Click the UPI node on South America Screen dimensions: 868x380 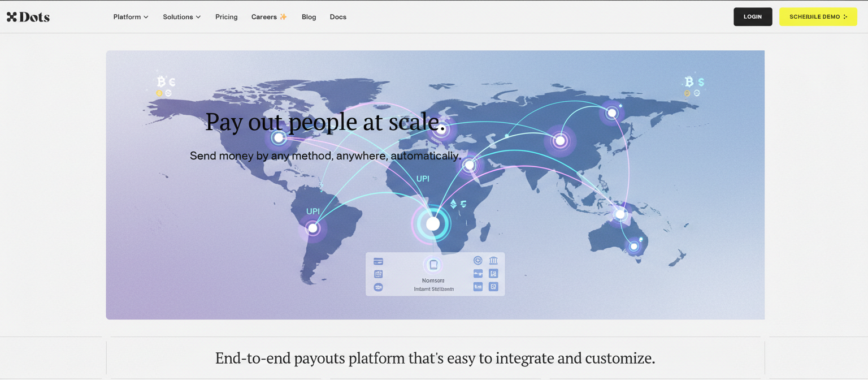[313, 228]
